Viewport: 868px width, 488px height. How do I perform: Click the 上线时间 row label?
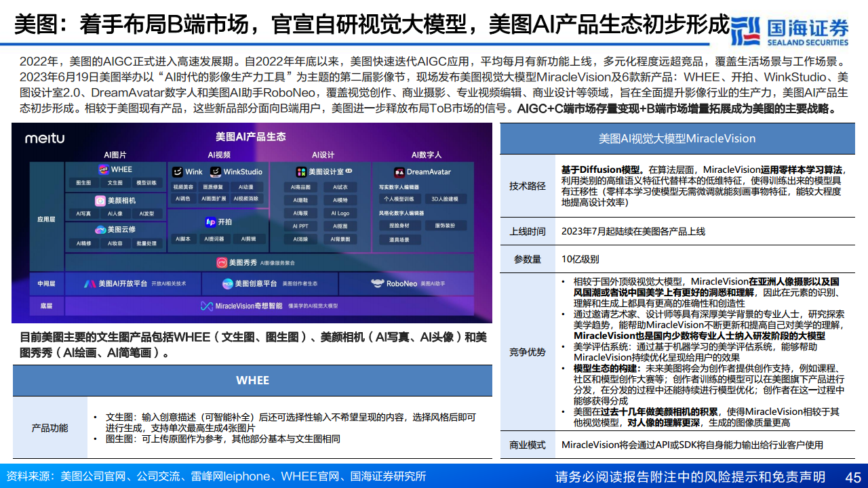coord(528,231)
